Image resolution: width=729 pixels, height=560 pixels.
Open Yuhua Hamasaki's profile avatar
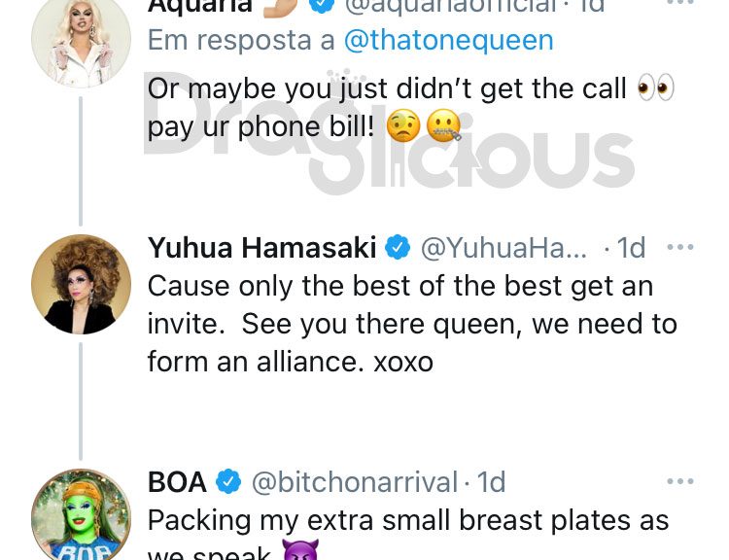point(81,284)
